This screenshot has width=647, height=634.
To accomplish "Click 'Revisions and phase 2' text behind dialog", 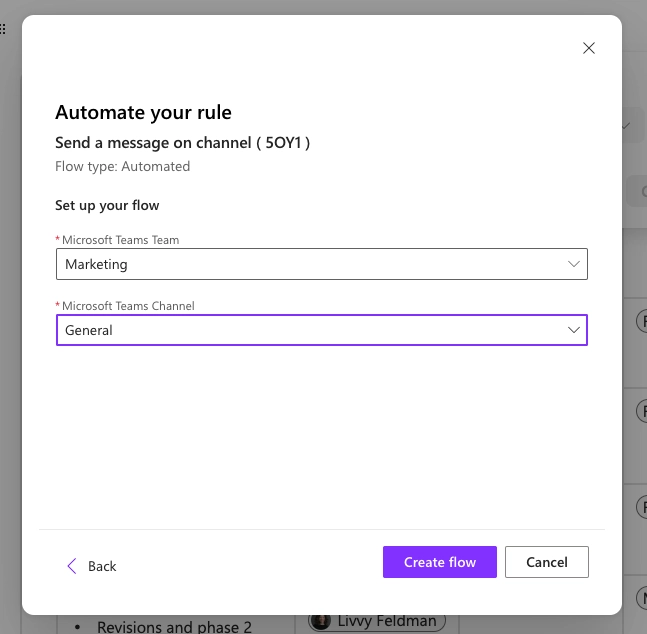I will click(174, 627).
